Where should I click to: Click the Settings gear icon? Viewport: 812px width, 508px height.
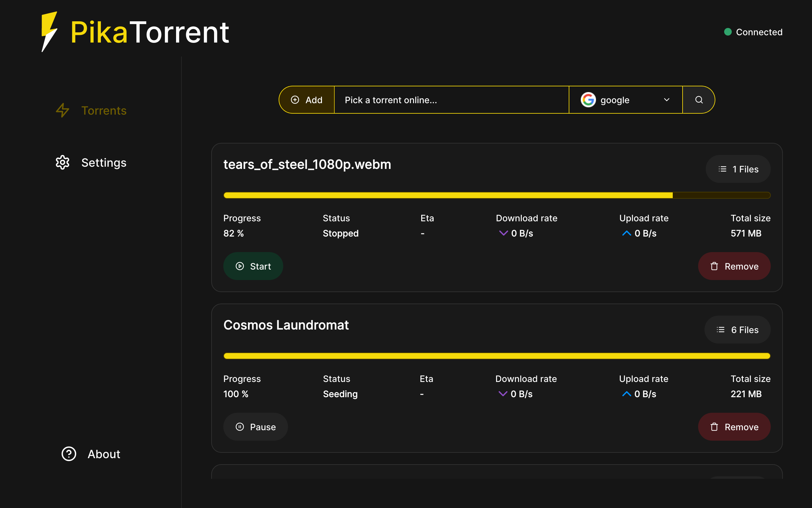62,163
